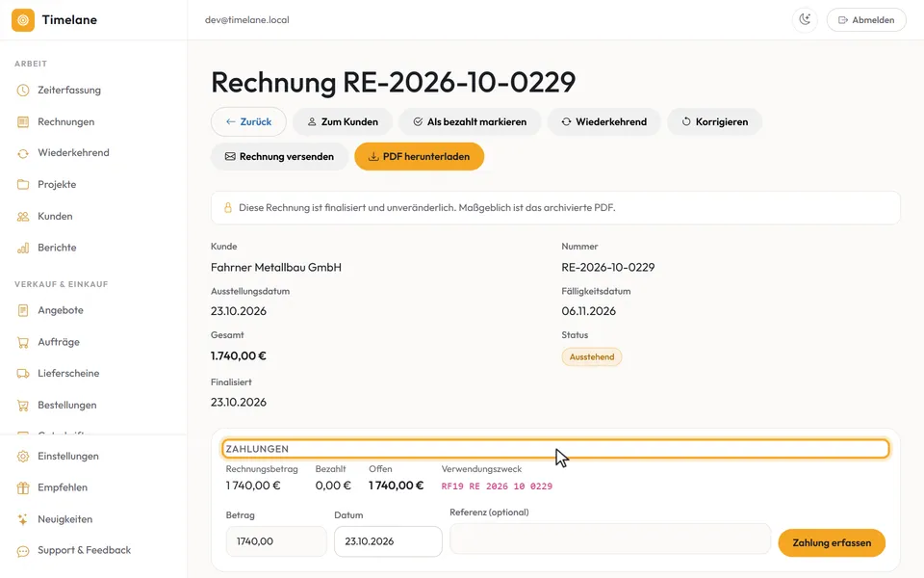Open Neuigkeiten in the sidebar

point(64,519)
